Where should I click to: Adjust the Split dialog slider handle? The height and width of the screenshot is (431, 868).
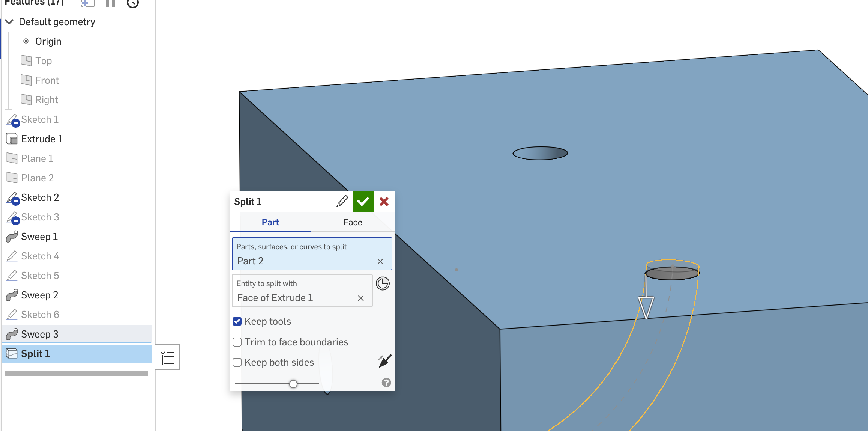click(293, 384)
